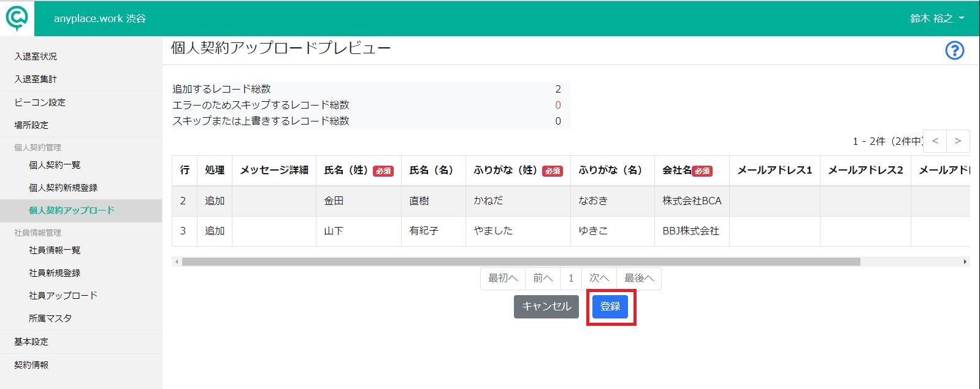
Task: Click the メールアドレス2 column header
Action: coord(865,171)
